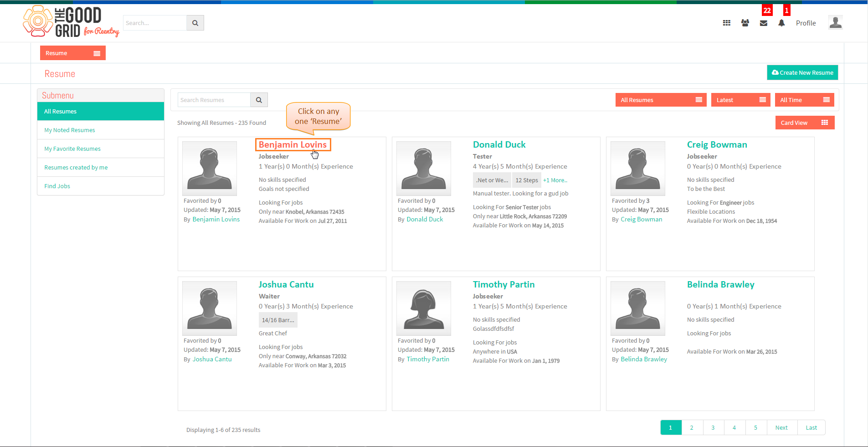
Task: Expand the All Resumes filter dropdown
Action: tap(661, 100)
